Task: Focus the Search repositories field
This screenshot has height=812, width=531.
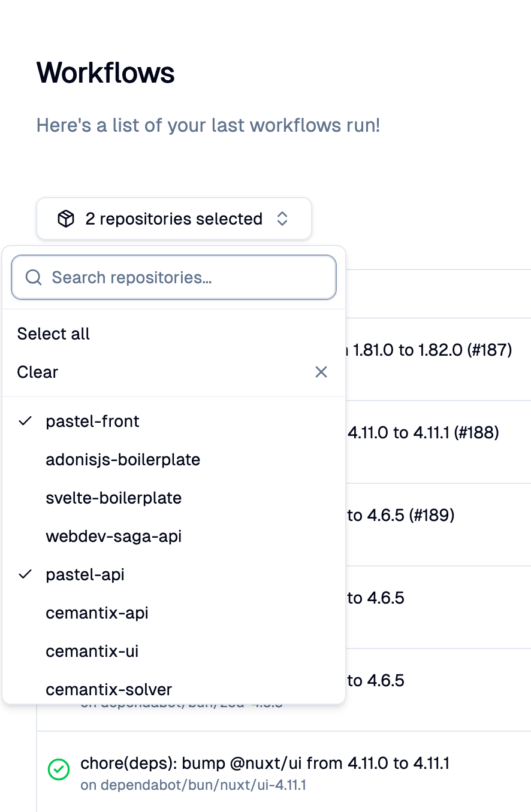Action: pyautogui.click(x=174, y=277)
